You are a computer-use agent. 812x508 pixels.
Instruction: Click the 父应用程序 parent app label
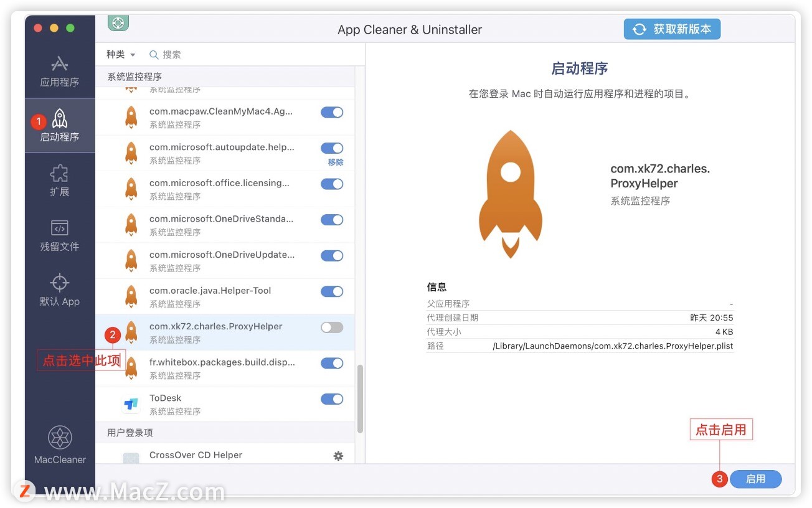[448, 304]
